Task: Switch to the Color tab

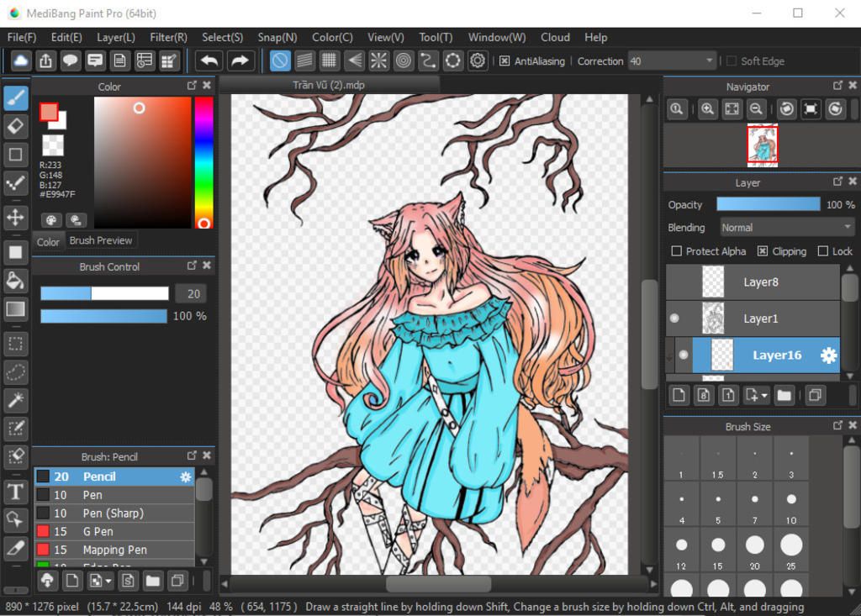Action: [x=48, y=241]
